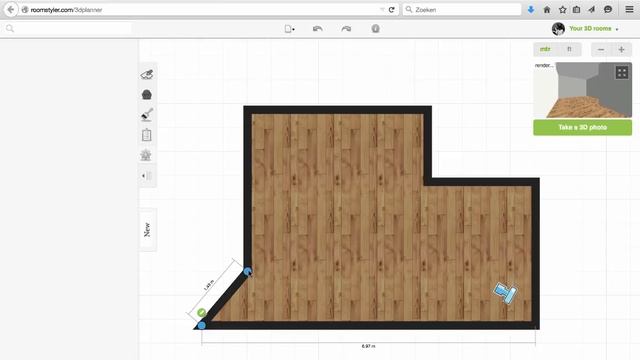Screen dimensions: 640x360
Task: Open the New side tab
Action: 147,229
